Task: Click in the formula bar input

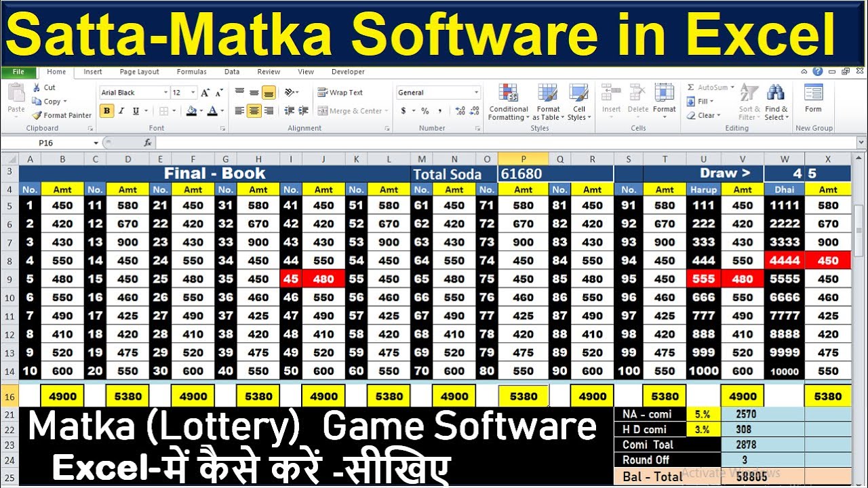Action: (x=505, y=143)
